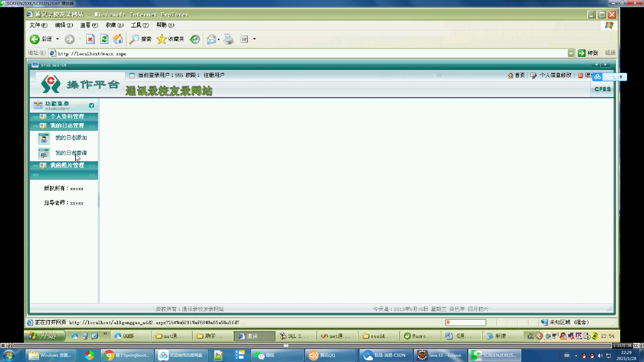Click the red Stop loading icon

tap(90, 39)
